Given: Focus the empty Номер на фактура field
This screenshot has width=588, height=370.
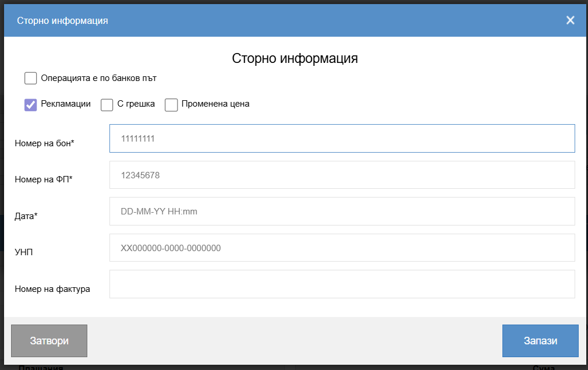Looking at the screenshot, I should [342, 284].
